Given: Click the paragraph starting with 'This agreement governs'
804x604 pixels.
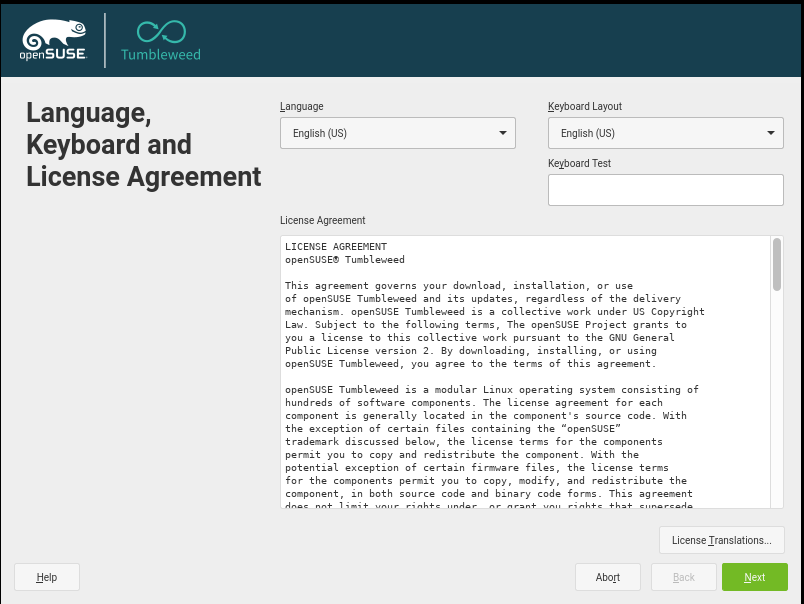Looking at the screenshot, I should [494, 324].
